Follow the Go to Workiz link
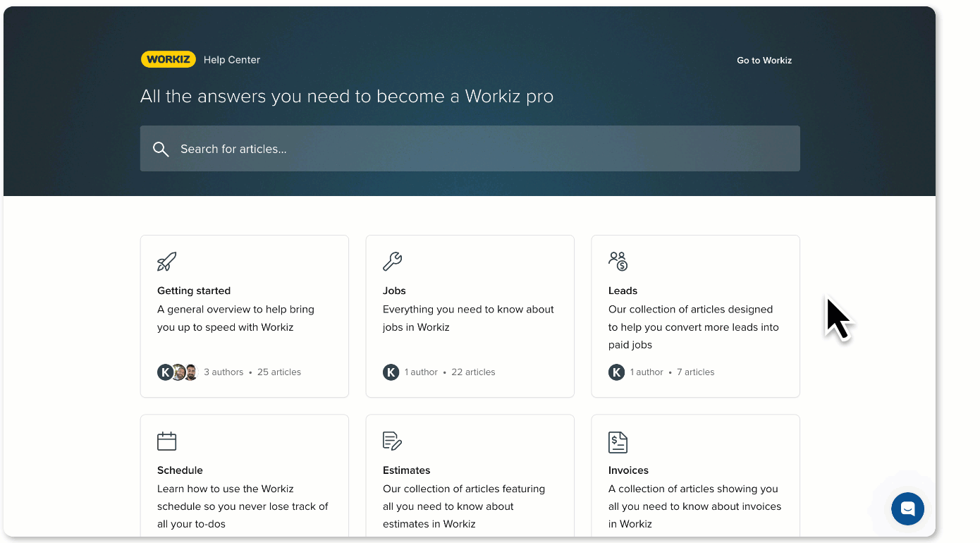The width and height of the screenshot is (980, 543). (764, 61)
